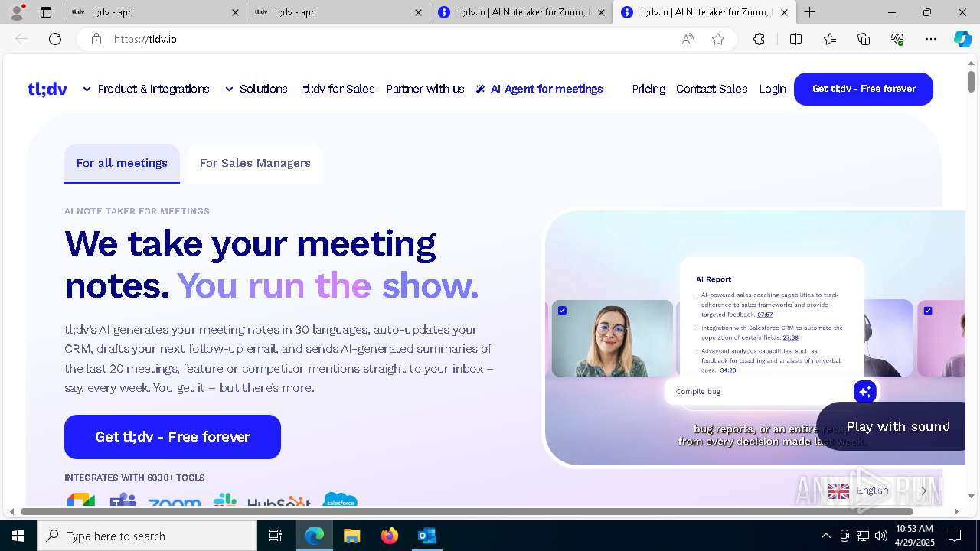Switch to For Sales Managers tab
Screen dimensions: 980x551
255,163
